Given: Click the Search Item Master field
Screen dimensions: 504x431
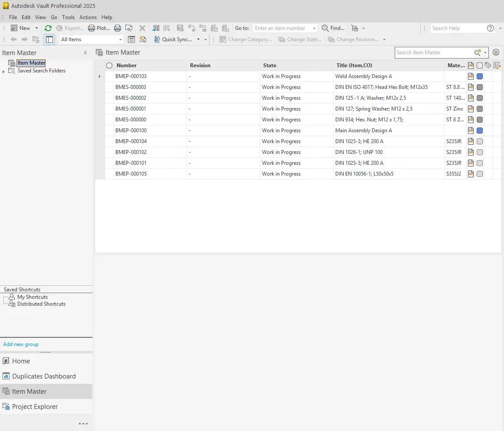Looking at the screenshot, I should (x=434, y=52).
